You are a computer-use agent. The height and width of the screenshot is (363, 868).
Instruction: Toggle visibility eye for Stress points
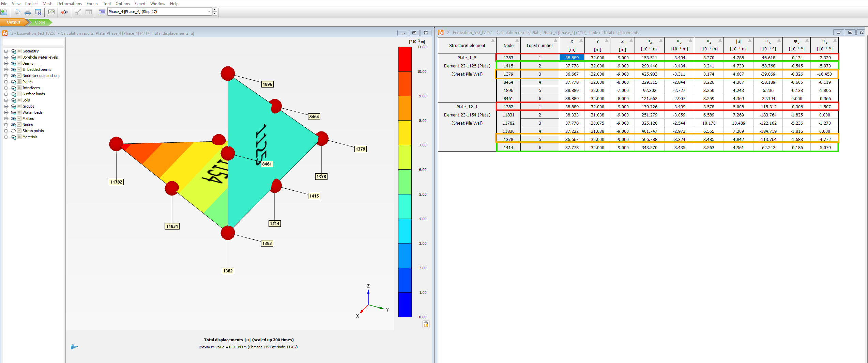click(13, 131)
